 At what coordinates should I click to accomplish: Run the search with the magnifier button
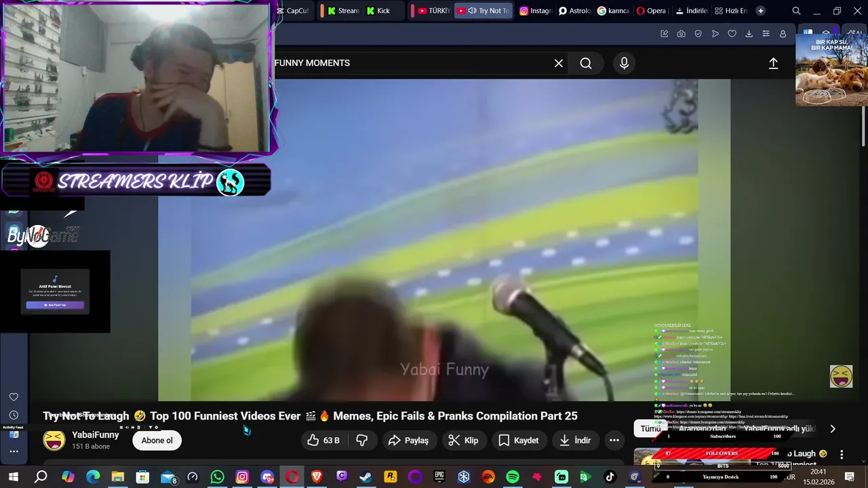[586, 63]
